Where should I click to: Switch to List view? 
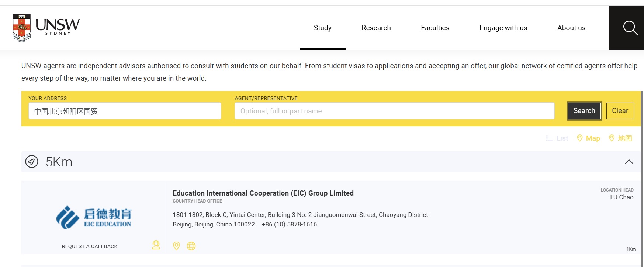pyautogui.click(x=557, y=138)
